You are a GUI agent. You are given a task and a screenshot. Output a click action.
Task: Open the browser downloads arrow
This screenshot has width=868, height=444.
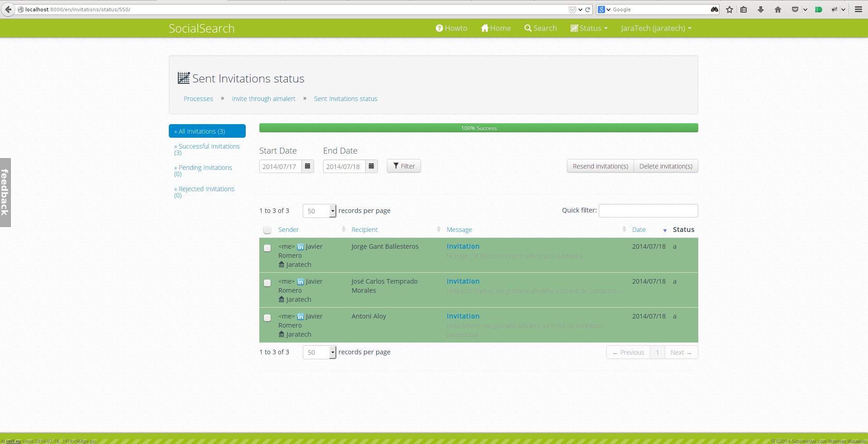tap(761, 10)
